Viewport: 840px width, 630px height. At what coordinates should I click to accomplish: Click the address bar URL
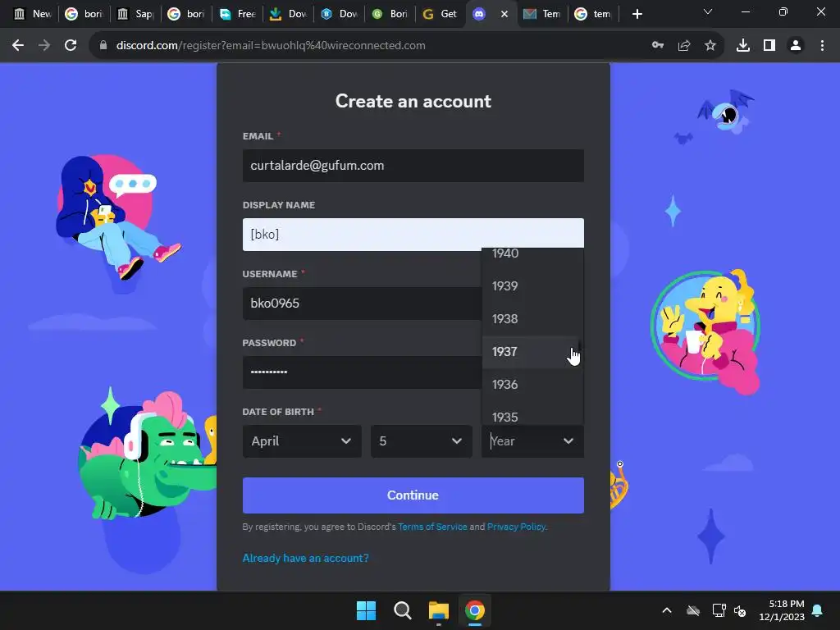click(271, 46)
